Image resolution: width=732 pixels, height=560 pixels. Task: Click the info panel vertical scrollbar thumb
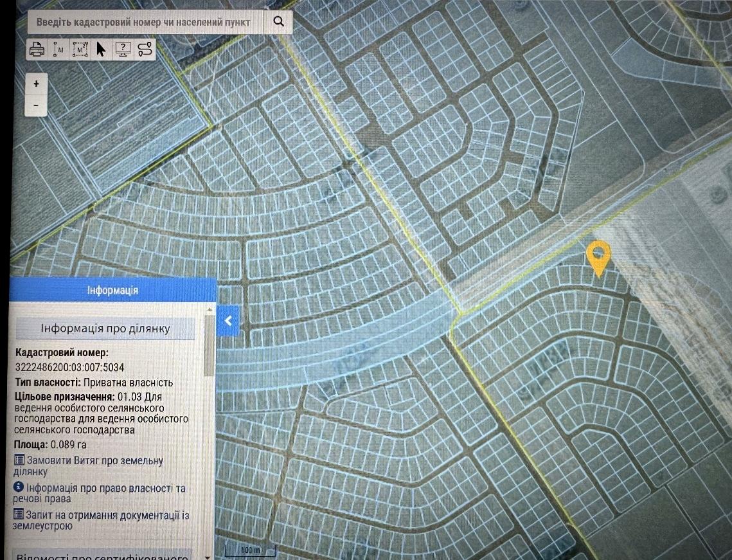click(x=209, y=347)
